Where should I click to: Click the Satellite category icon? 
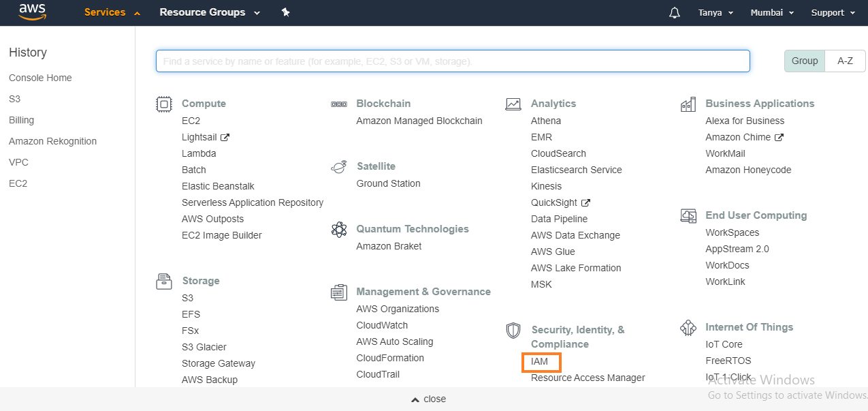tap(338, 166)
